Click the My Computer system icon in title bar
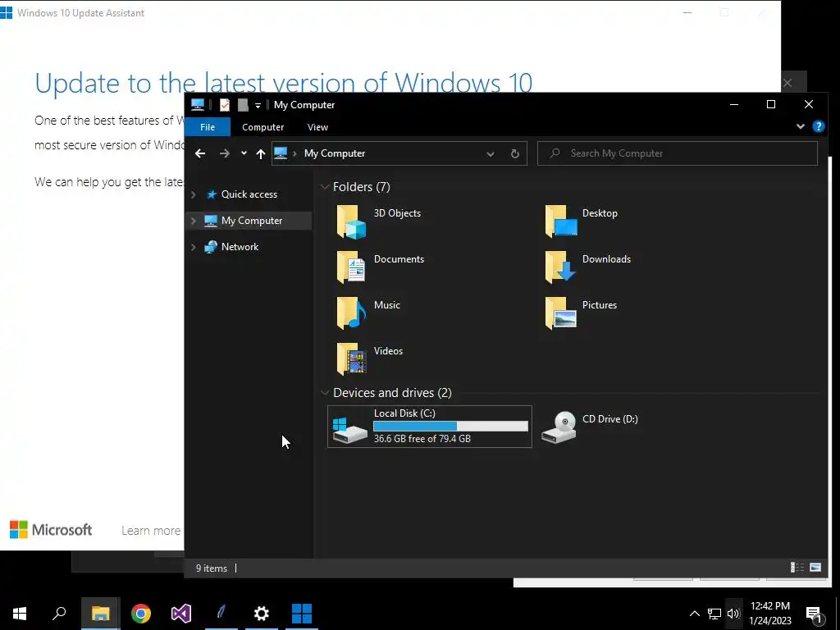 point(198,105)
